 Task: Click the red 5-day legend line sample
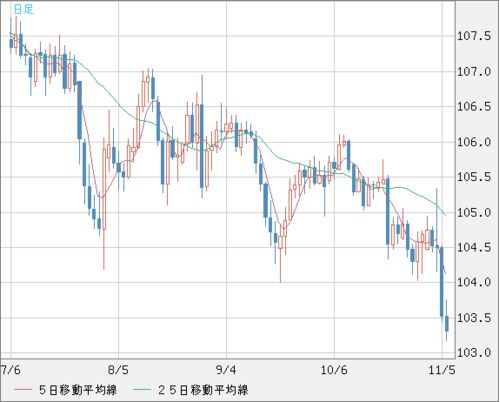[23, 389]
